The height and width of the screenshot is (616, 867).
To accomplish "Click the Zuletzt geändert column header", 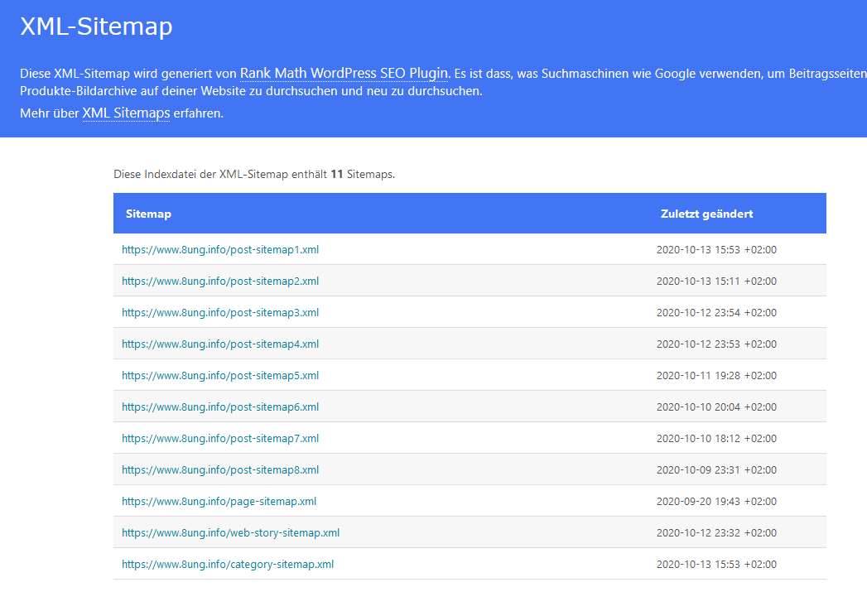I will 705,213.
